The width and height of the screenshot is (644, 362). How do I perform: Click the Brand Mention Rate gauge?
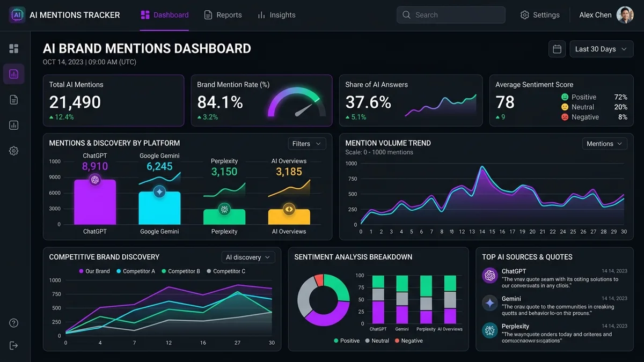(x=297, y=102)
